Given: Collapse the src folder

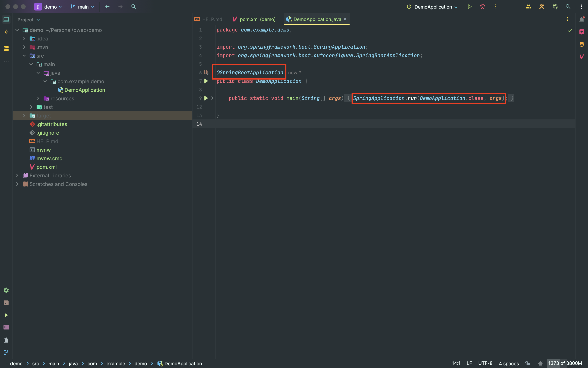Looking at the screenshot, I should pos(24,56).
